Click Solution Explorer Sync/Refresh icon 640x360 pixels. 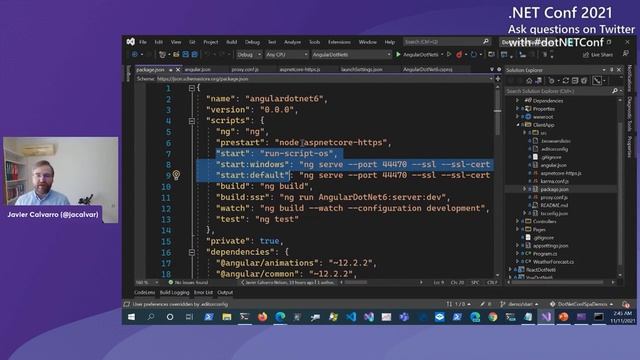click(565, 80)
